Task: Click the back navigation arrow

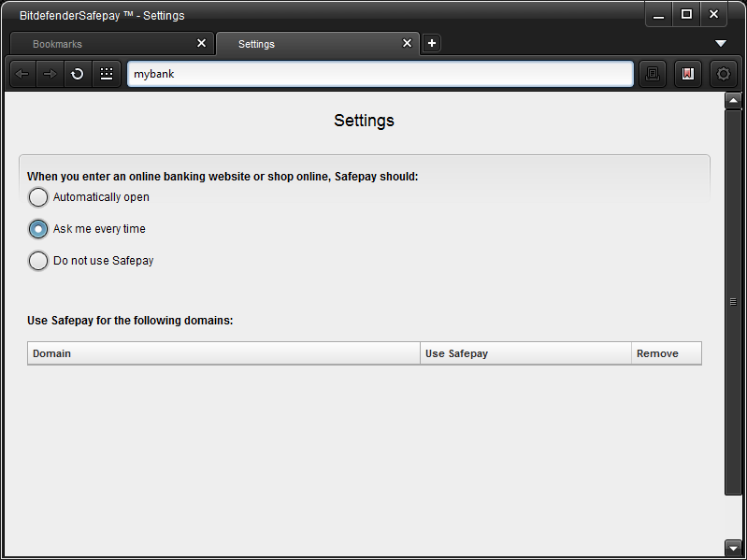Action: pos(22,74)
